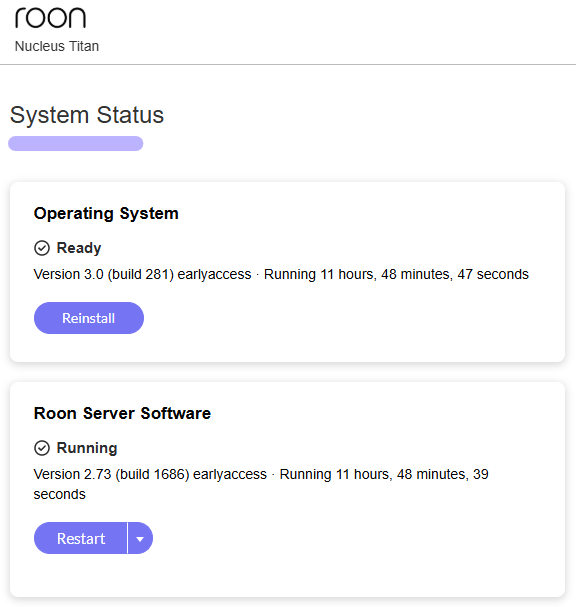This screenshot has width=576, height=607.
Task: Reinstall the operating system
Action: tap(89, 318)
